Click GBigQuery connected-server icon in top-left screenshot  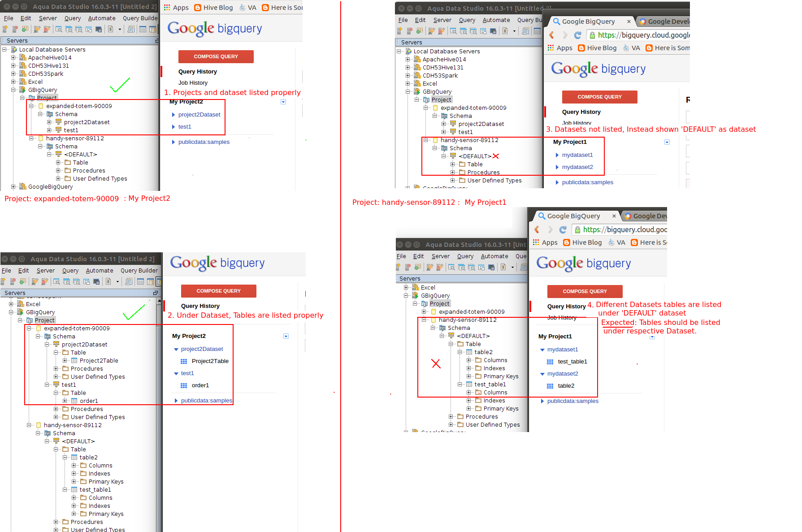click(x=22, y=90)
